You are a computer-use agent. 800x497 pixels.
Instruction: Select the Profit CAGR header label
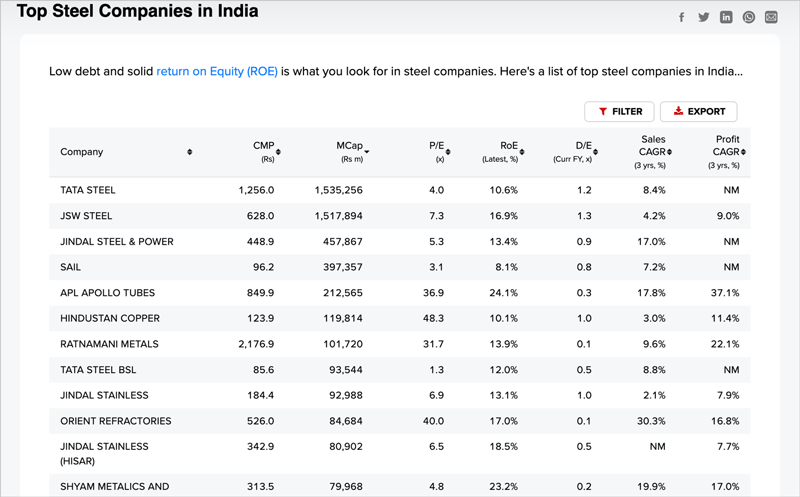coord(726,145)
